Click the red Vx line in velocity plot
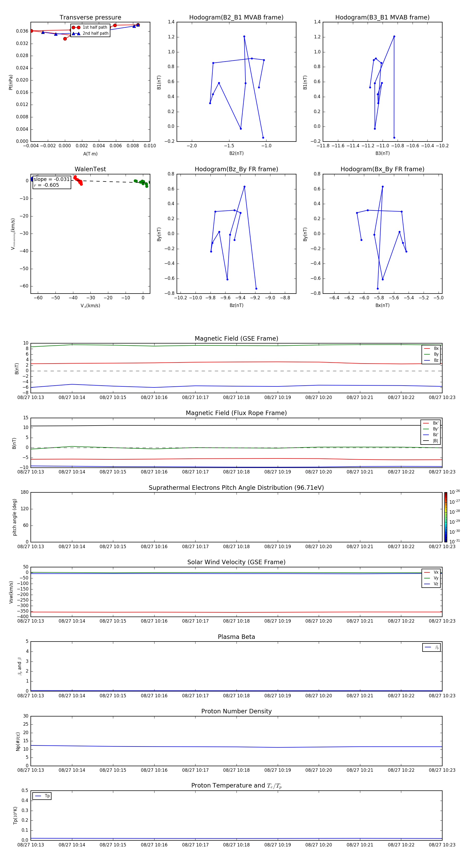This screenshot has width=473, height=868. coord(236,612)
